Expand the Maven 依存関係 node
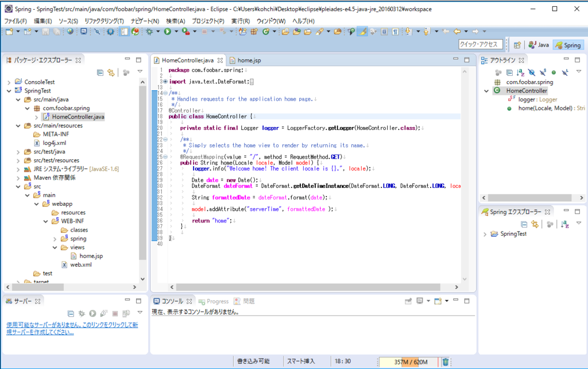Screen dimensions: 588x369 (18, 178)
